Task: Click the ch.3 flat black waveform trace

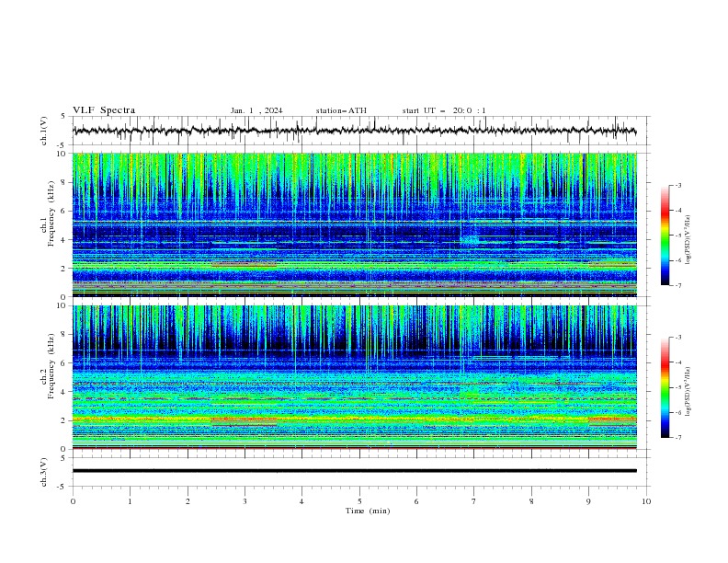Action: [354, 471]
